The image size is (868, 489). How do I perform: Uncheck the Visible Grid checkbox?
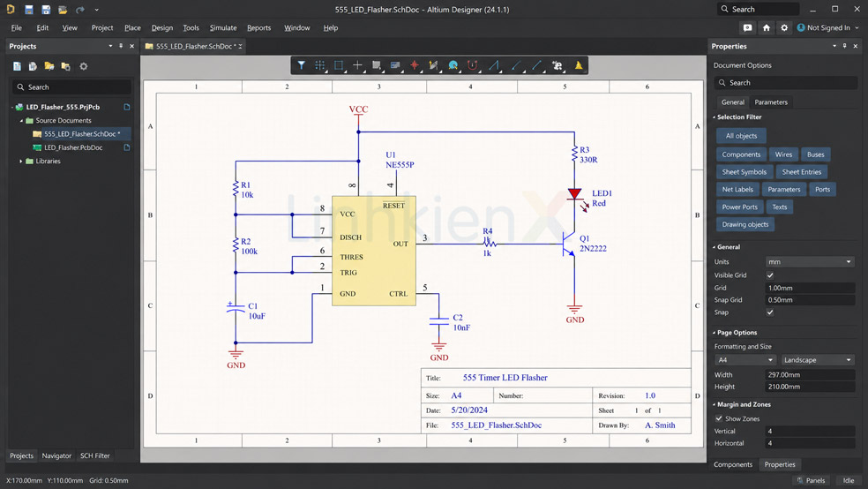(x=770, y=275)
